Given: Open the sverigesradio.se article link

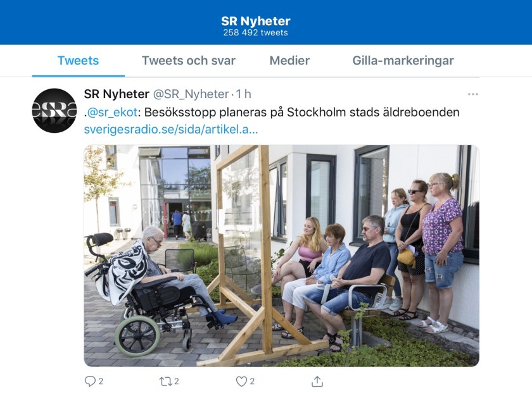Looking at the screenshot, I should click(171, 129).
